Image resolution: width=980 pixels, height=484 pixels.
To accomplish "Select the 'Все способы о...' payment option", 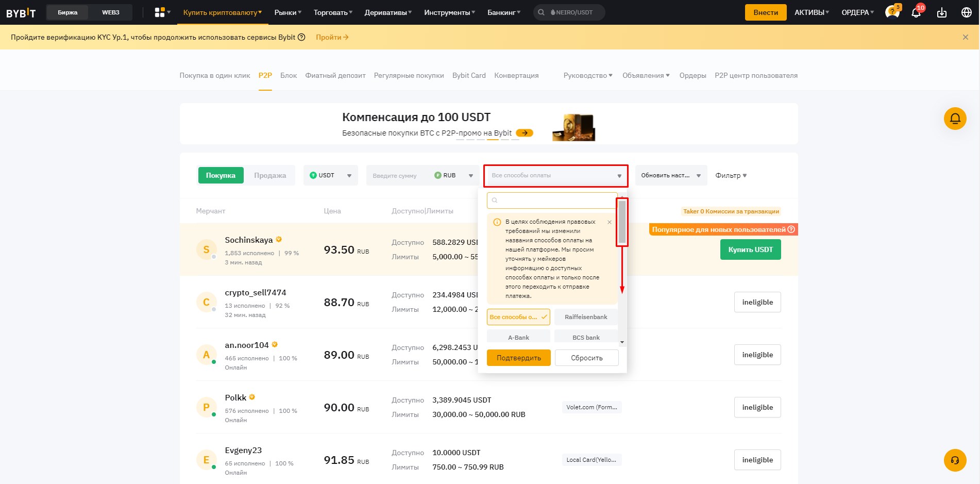I will [x=518, y=317].
